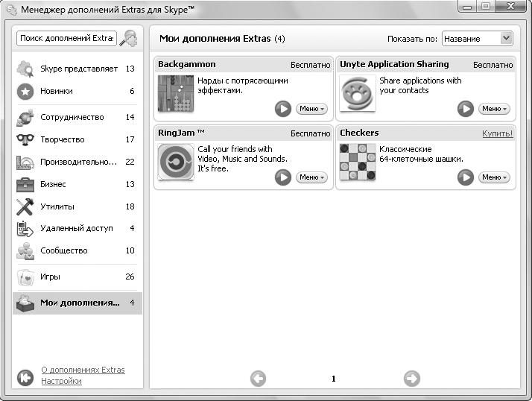Open the RingJam Меню dropdown

[x=311, y=177]
